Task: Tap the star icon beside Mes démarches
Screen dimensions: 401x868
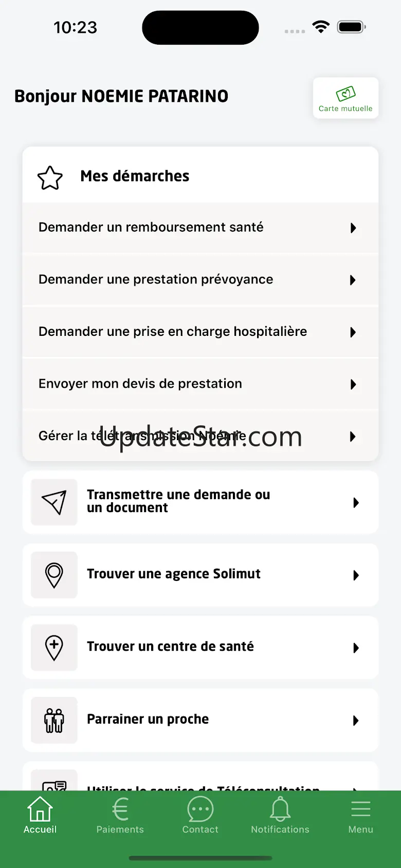Action: (50, 178)
